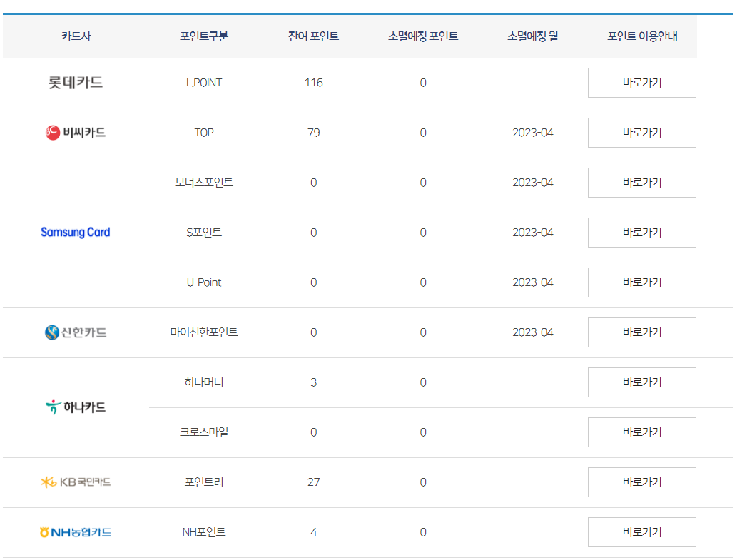Click the 2023-04 expiry for U-Point row

click(532, 282)
